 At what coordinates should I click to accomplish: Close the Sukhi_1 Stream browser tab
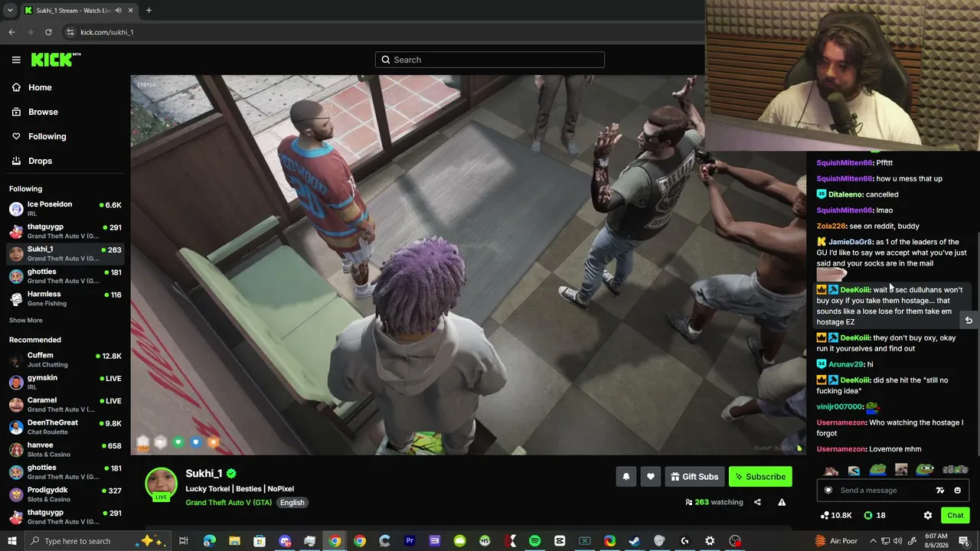click(131, 11)
